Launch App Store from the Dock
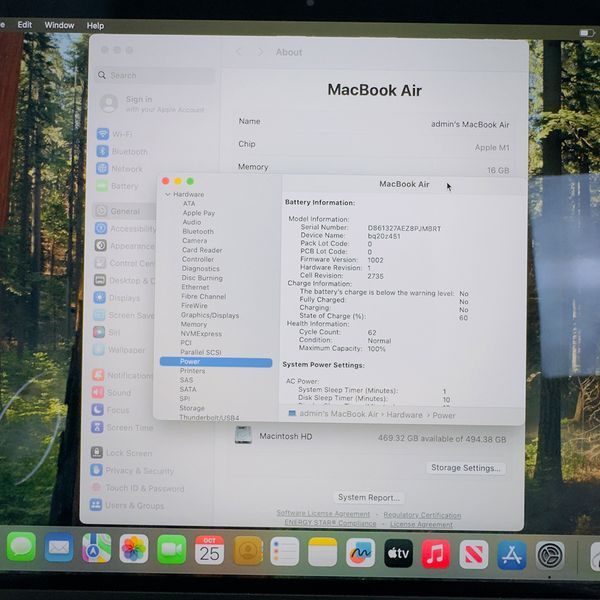Viewport: 600px width, 600px height. click(x=512, y=555)
